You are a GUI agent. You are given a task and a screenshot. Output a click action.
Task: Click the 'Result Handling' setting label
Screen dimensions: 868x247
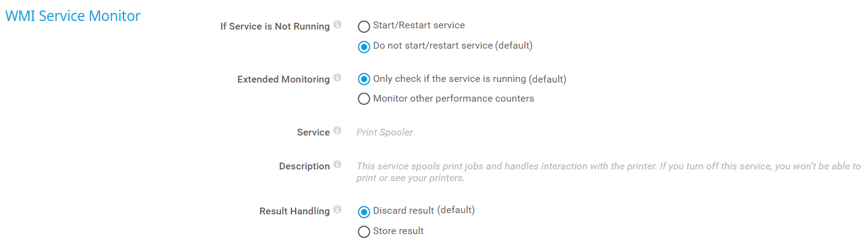tap(294, 211)
